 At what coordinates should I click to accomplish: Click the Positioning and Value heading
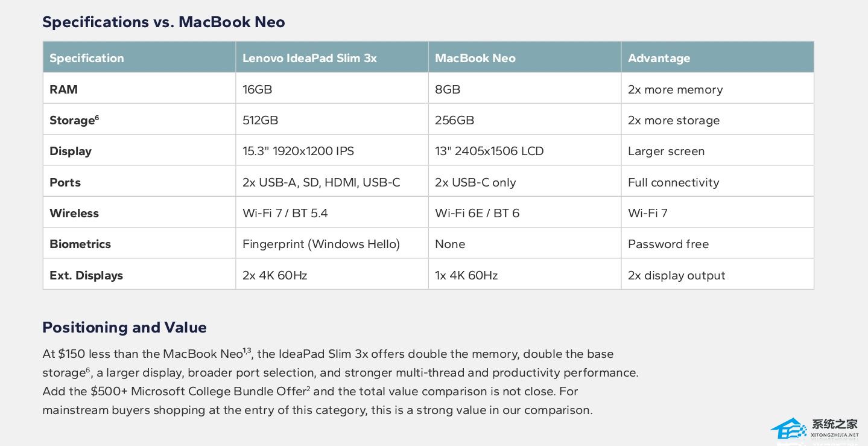124,327
